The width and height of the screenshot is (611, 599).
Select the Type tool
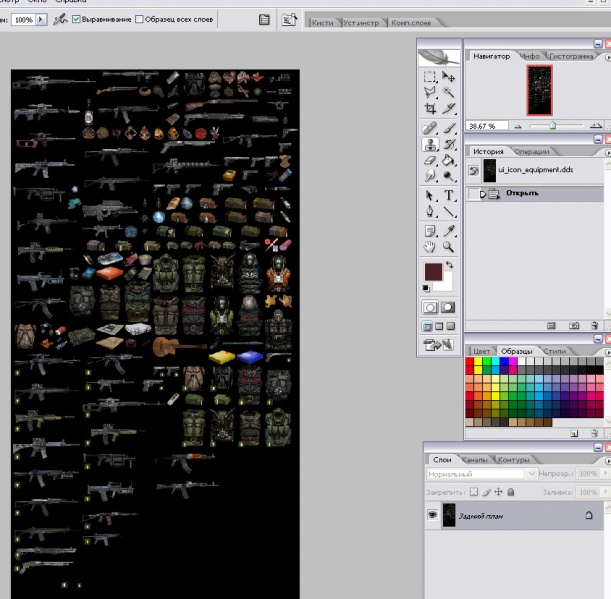pyautogui.click(x=448, y=195)
